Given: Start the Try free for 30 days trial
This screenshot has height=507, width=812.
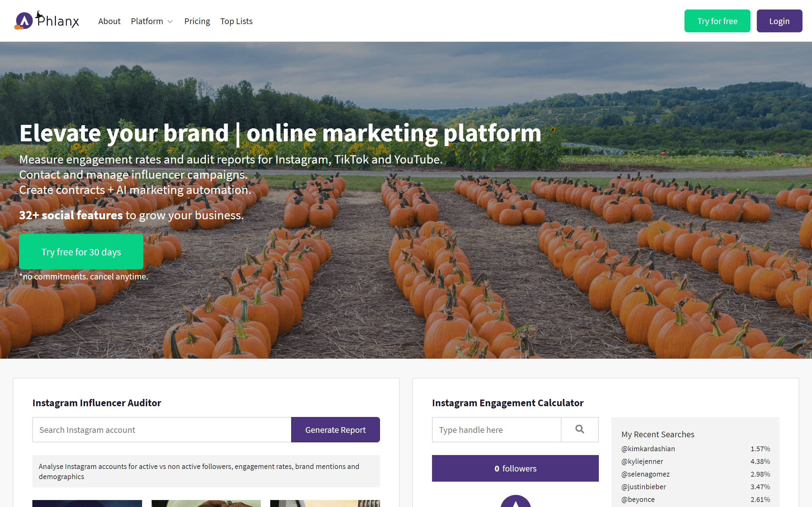Looking at the screenshot, I should pyautogui.click(x=81, y=252).
